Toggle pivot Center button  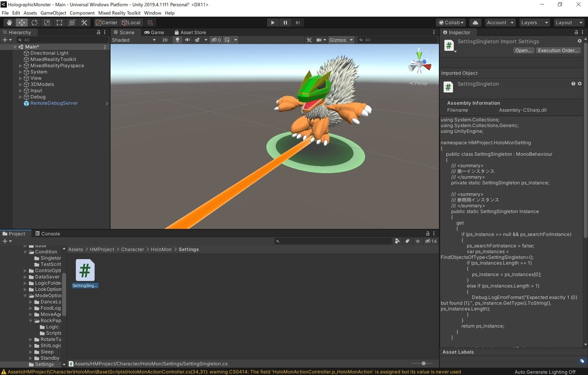click(x=106, y=23)
